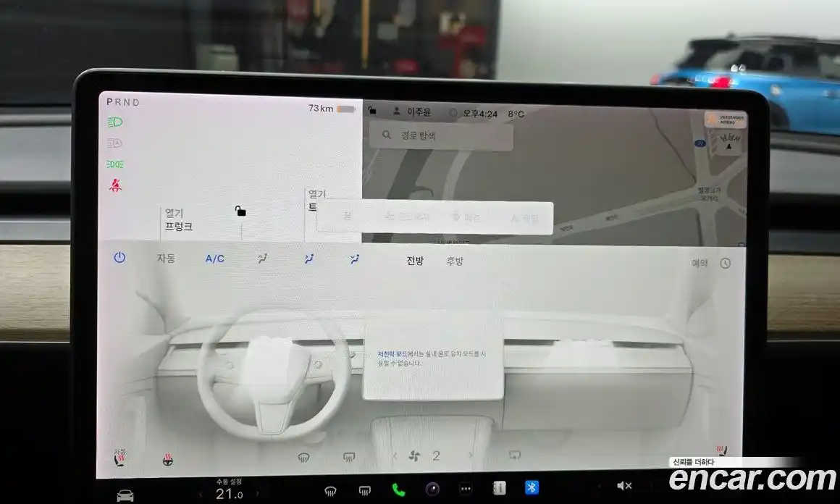The width and height of the screenshot is (840, 504).
Task: Open vehicle controls car icon
Action: [125, 495]
